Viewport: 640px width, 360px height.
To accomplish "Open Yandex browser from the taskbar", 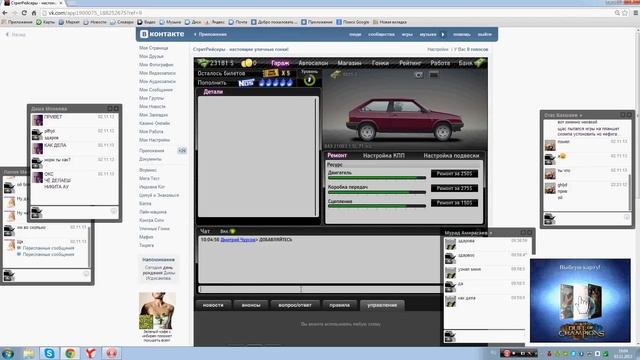I will point(91,353).
